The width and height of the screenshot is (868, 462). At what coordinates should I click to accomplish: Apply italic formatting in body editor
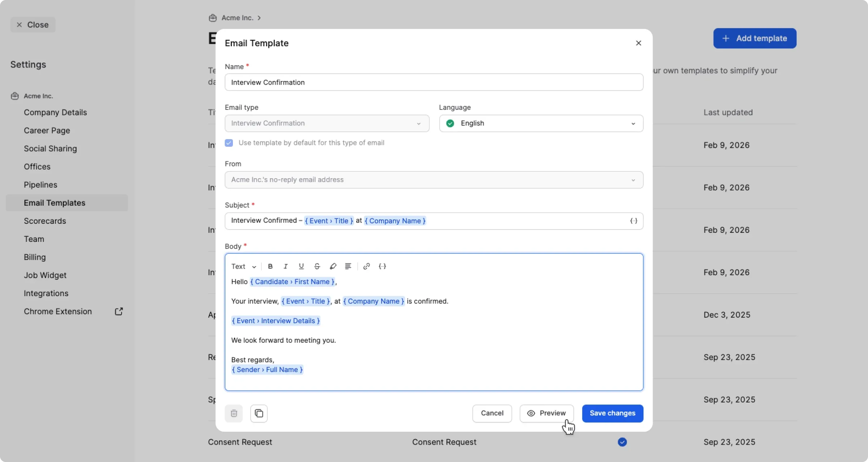click(286, 266)
